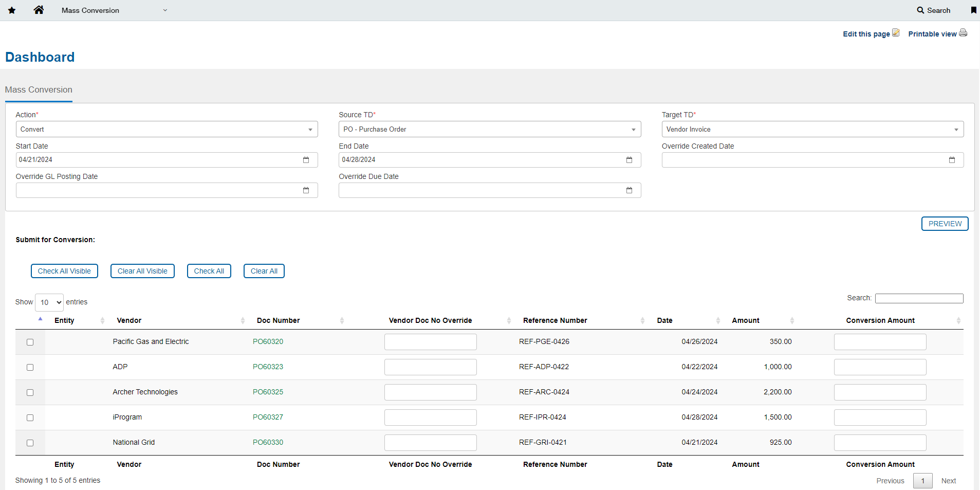Open Override Due Date calendar picker
Screen dimensions: 980x490
tap(629, 190)
